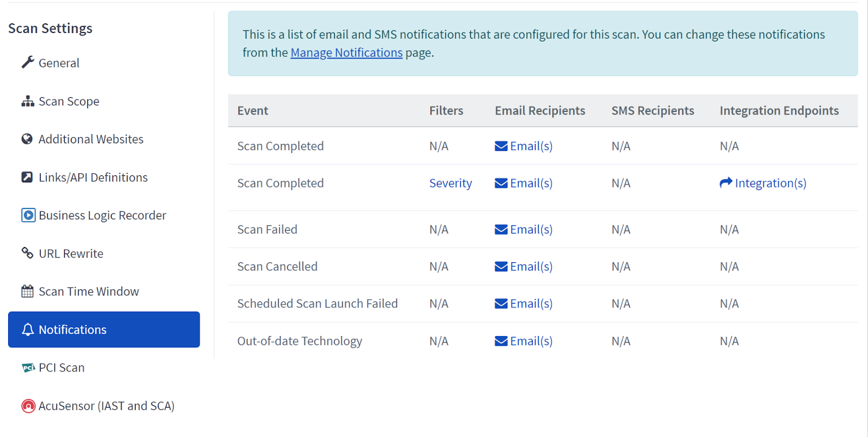Click the play icon beside Business Logic Recorder
This screenshot has height=437, width=868.
28,215
